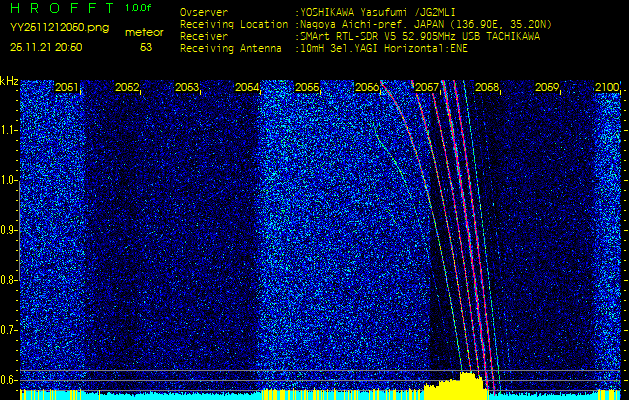Click the YY2611212050.png filename label
Image resolution: width=629 pixels, height=400 pixels.
coord(59,28)
